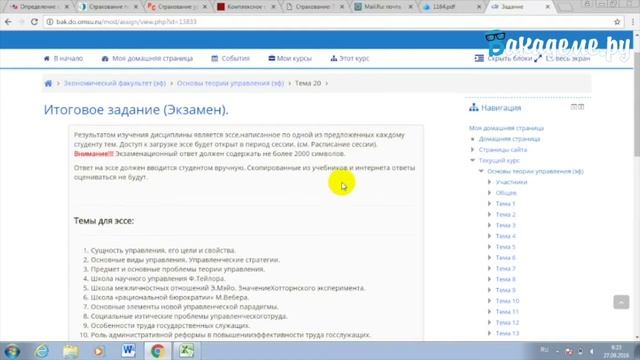Click essay topic 4 Школа научного управления Ф.Тейлора
This screenshot has width=640, height=360.
[x=158, y=278]
